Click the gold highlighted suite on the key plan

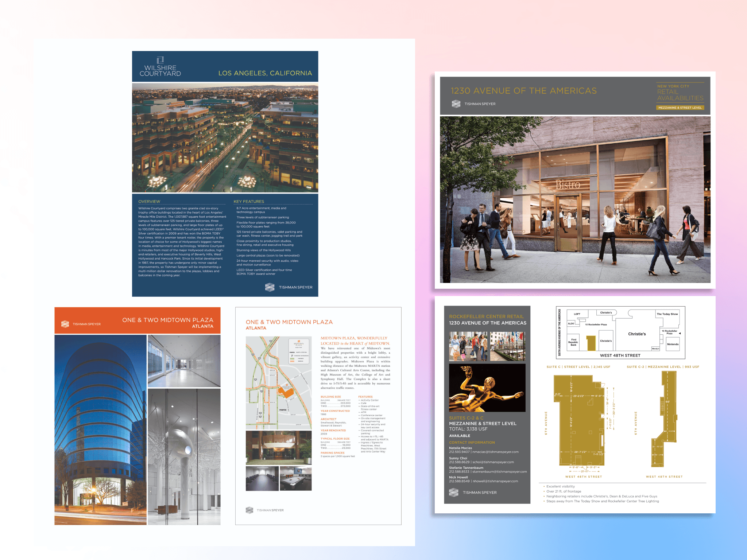click(x=591, y=343)
